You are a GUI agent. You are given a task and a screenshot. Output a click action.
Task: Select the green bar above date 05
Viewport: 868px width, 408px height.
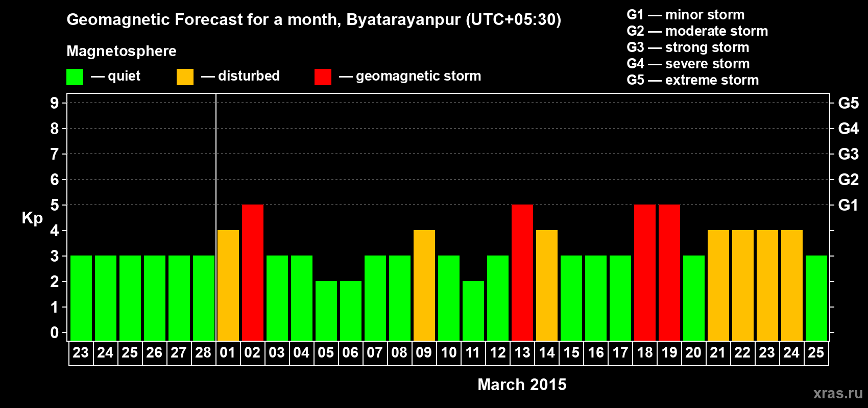pyautogui.click(x=326, y=311)
